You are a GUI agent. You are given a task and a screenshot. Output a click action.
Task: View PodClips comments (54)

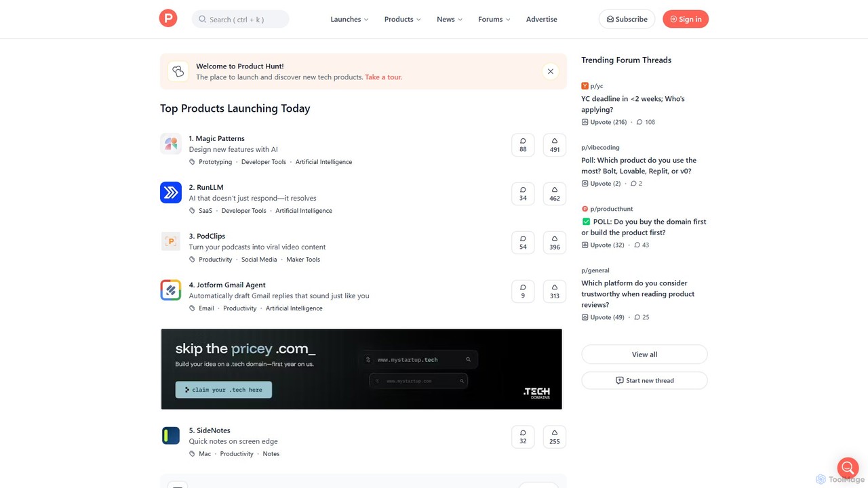coord(523,243)
